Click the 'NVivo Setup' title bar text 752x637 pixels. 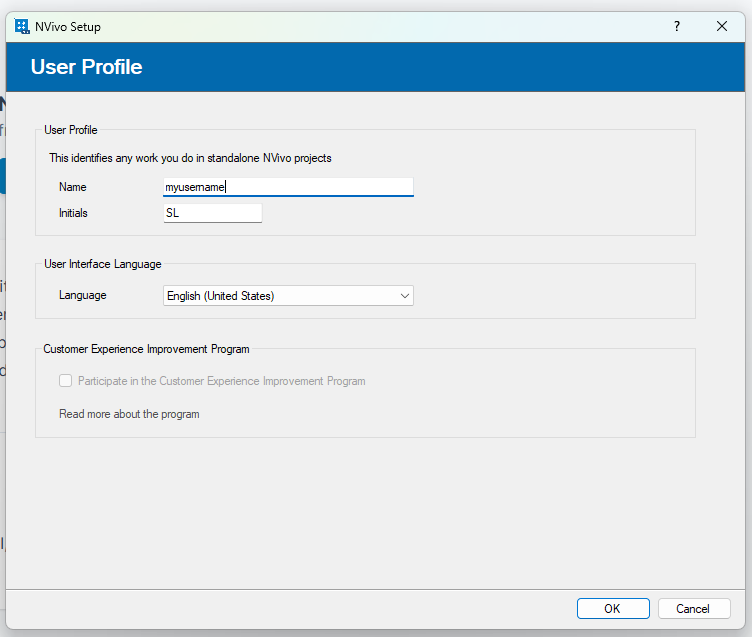tap(68, 27)
